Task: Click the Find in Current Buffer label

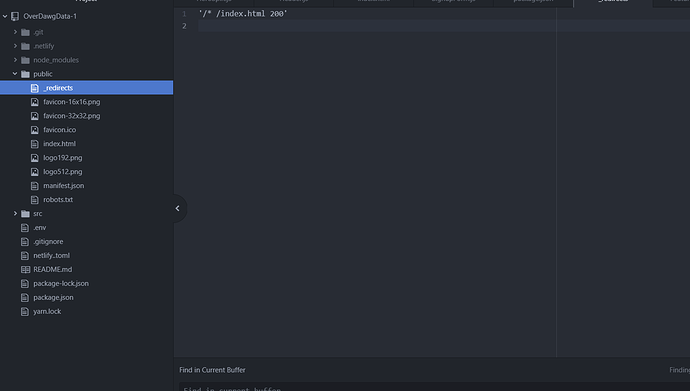Action: [x=213, y=370]
